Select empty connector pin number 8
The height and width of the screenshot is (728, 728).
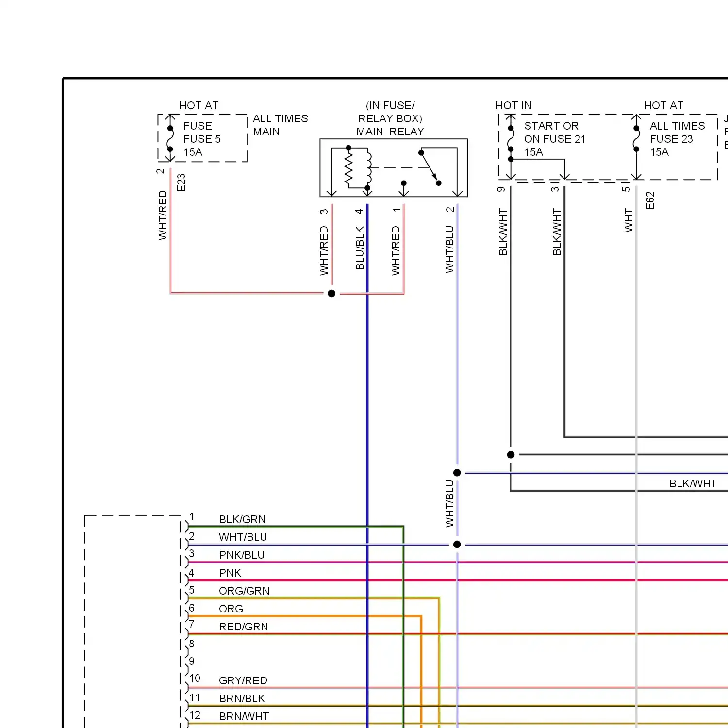192,644
